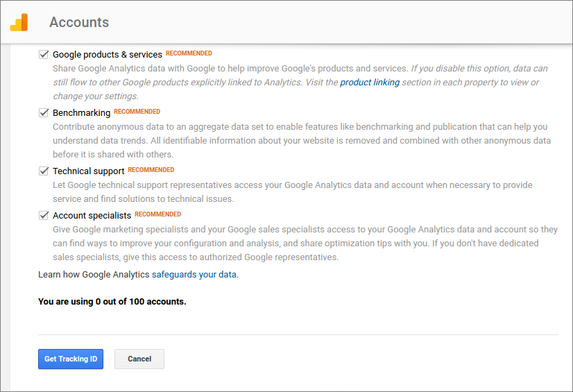Click the 'Technical support' option label text
The height and width of the screenshot is (392, 573).
[89, 171]
